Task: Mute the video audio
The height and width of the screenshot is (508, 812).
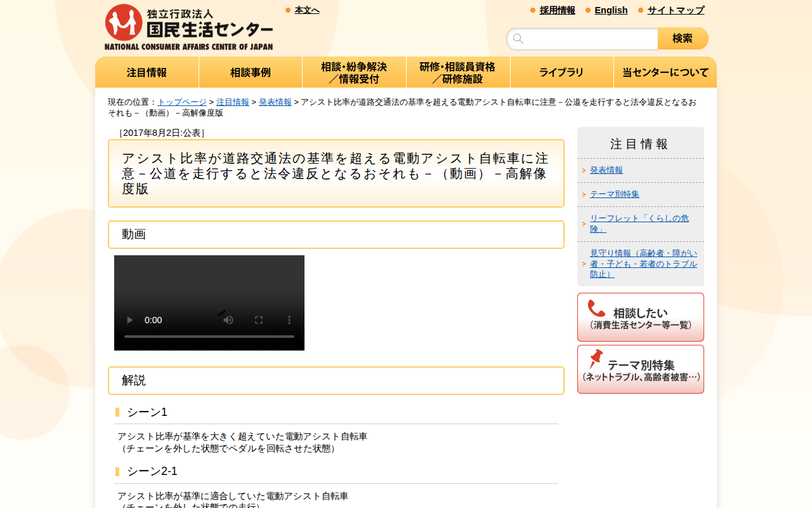Action: [228, 320]
